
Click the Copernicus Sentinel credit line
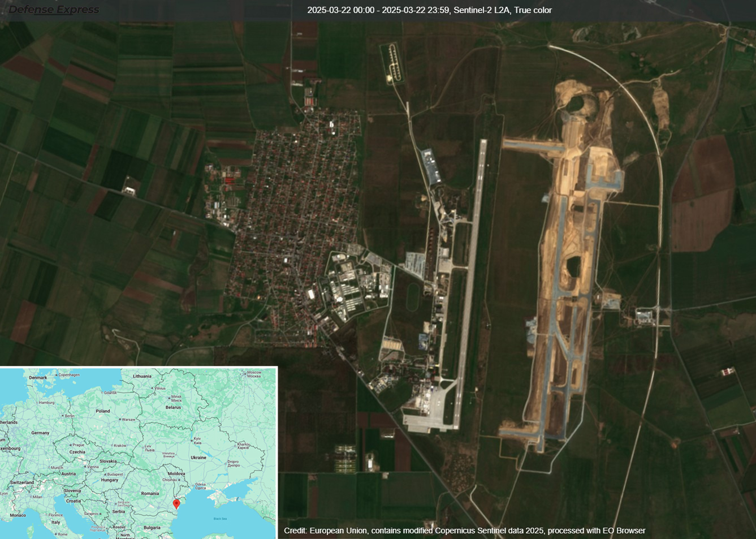(x=465, y=531)
